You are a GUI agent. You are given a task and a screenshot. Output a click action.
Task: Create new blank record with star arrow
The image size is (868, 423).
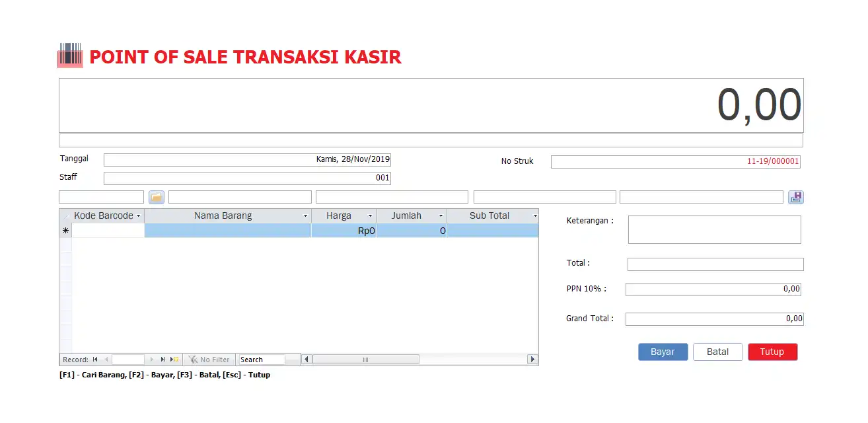point(174,360)
